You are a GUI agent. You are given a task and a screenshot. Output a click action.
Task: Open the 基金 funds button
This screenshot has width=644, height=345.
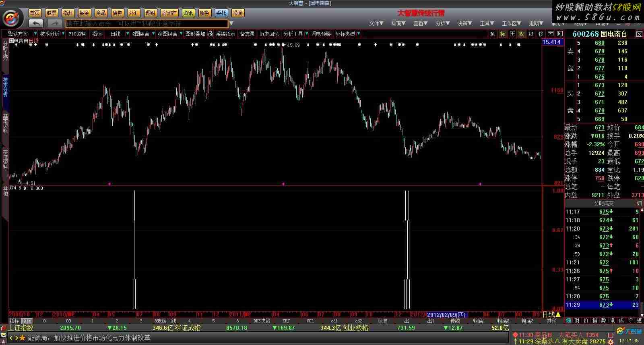[x=85, y=13]
